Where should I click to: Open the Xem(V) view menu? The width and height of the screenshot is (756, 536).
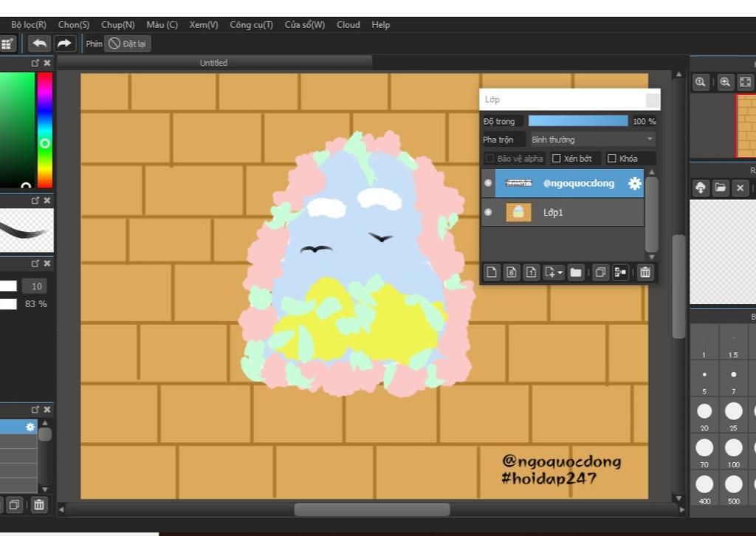[204, 24]
